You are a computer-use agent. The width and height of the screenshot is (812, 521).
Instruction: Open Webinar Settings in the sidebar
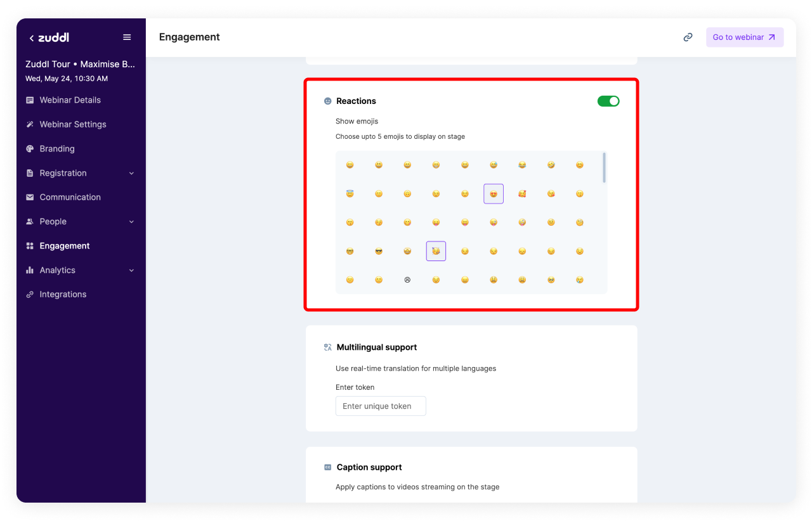73,124
